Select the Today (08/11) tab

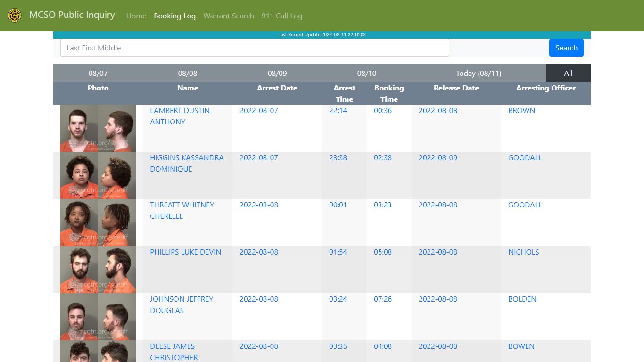tap(479, 73)
